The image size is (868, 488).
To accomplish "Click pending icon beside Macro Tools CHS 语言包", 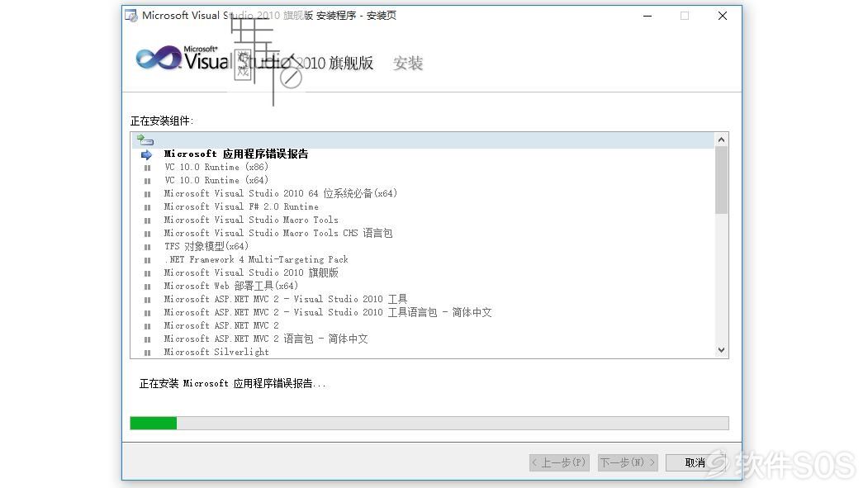I will click(147, 234).
